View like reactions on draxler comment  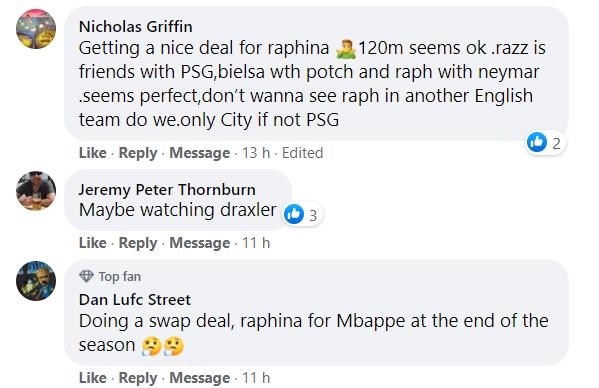[303, 215]
